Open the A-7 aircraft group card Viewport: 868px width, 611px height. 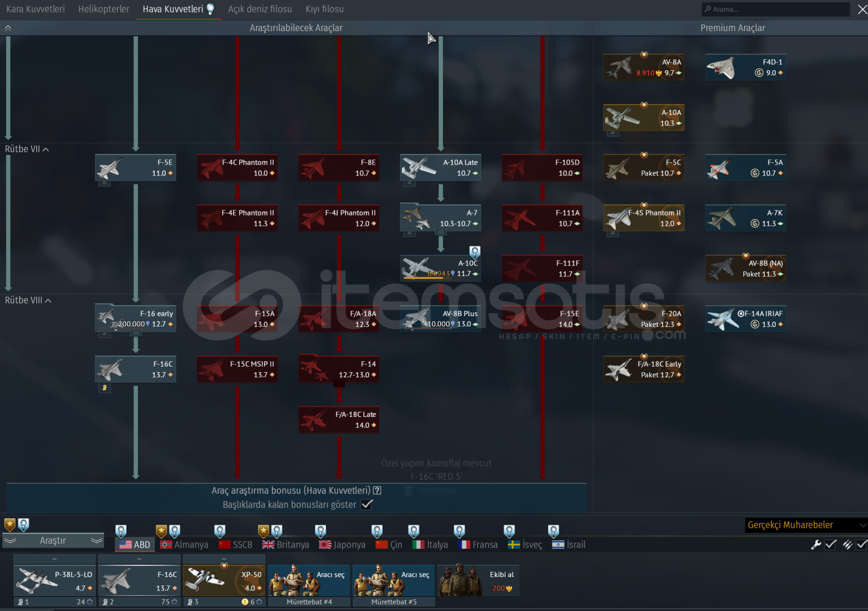(441, 218)
